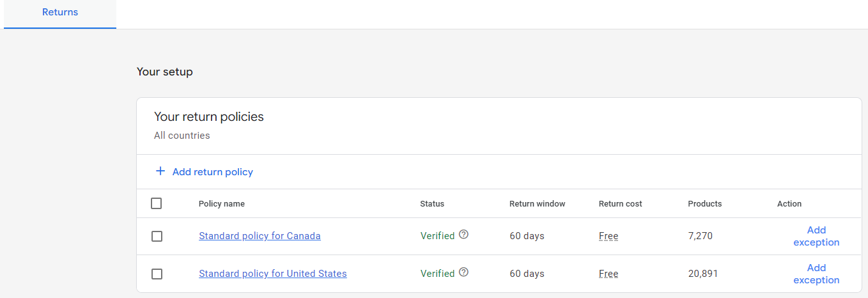868x298 pixels.
Task: Click help icon next to Canada's Verified status
Action: click(x=464, y=235)
